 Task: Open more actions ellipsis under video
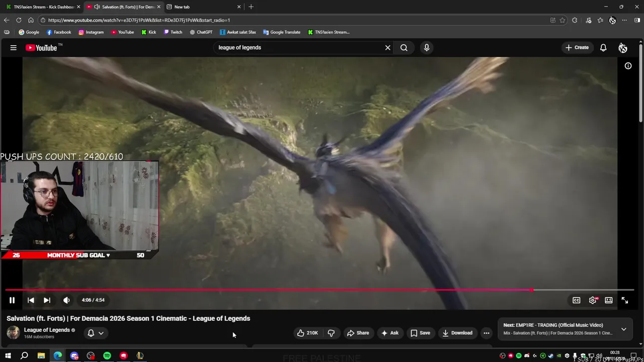pyautogui.click(x=487, y=333)
